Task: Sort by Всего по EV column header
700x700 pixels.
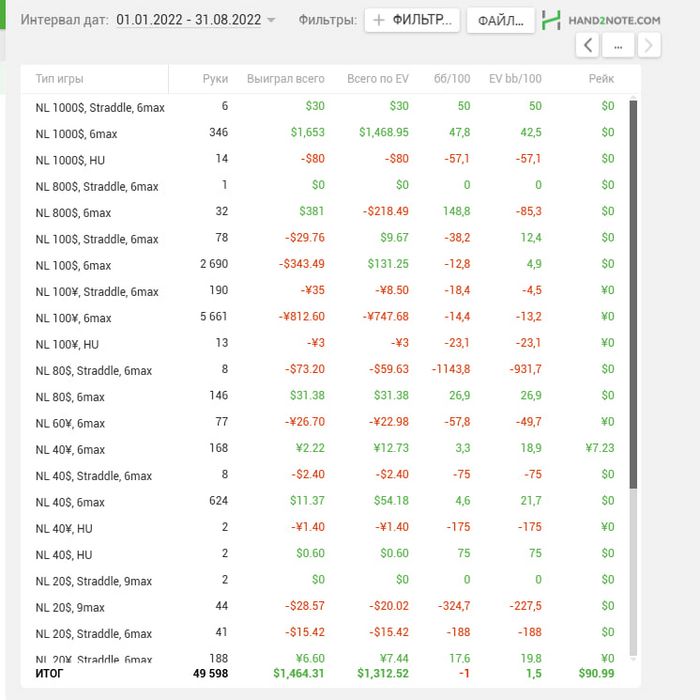Action: [378, 79]
